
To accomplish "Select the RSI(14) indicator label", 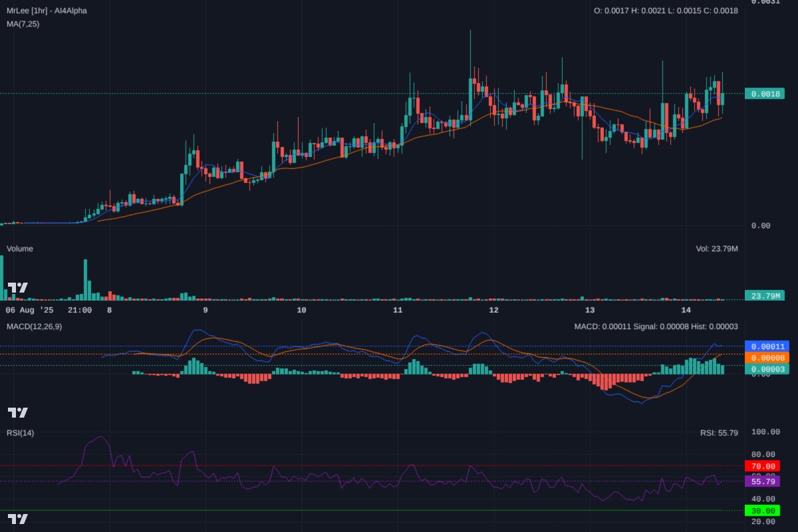I will [21, 433].
